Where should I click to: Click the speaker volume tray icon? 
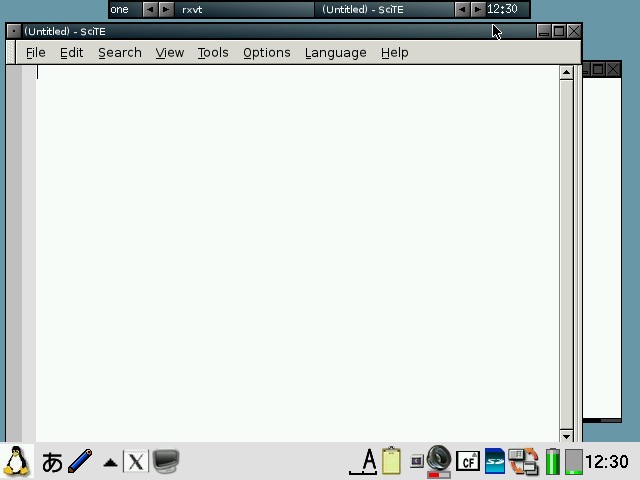(x=438, y=461)
